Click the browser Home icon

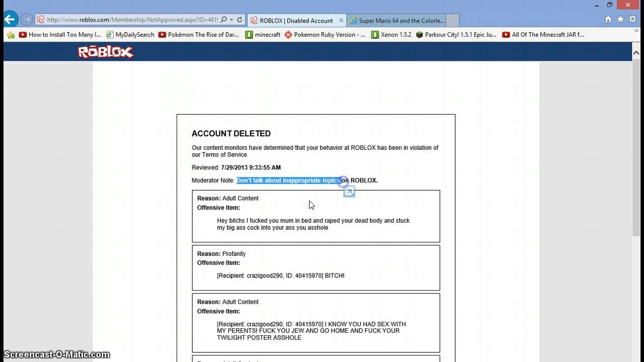[x=608, y=19]
